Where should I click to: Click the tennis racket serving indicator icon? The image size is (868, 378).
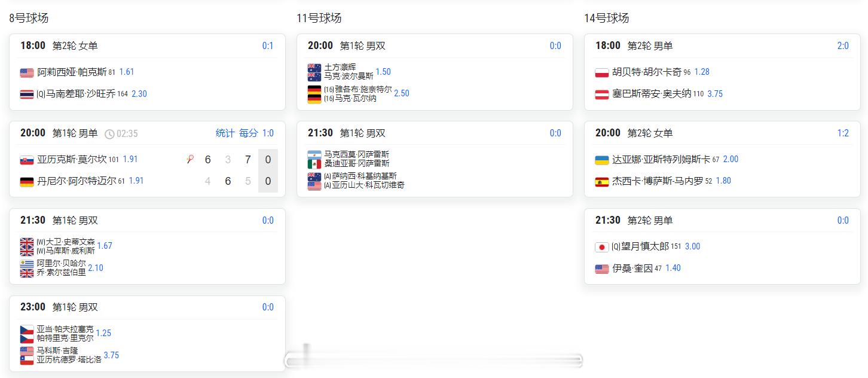coord(190,159)
